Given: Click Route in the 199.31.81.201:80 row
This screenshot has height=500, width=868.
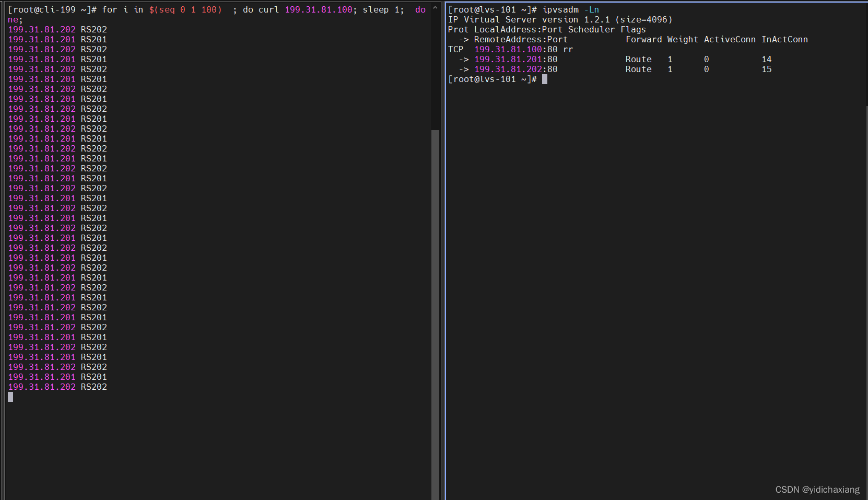Looking at the screenshot, I should click(639, 60).
